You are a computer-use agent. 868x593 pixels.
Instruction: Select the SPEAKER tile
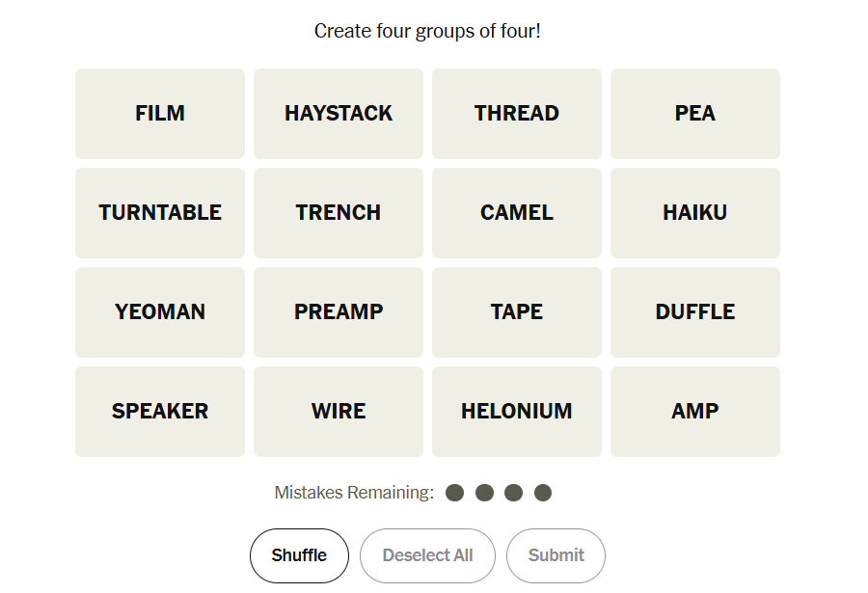[x=160, y=412]
